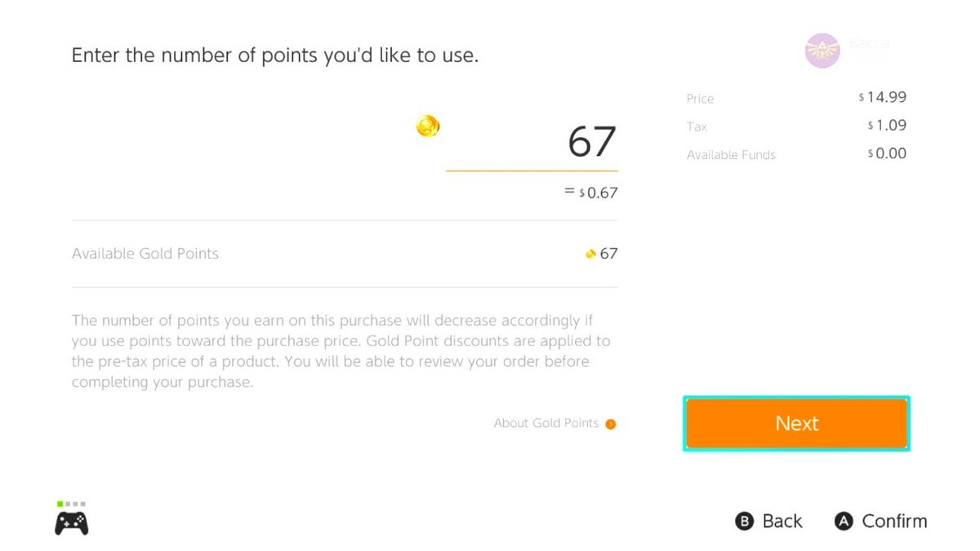Click Back next to the B icon
This screenshot has width=980, height=551.
pos(782,521)
